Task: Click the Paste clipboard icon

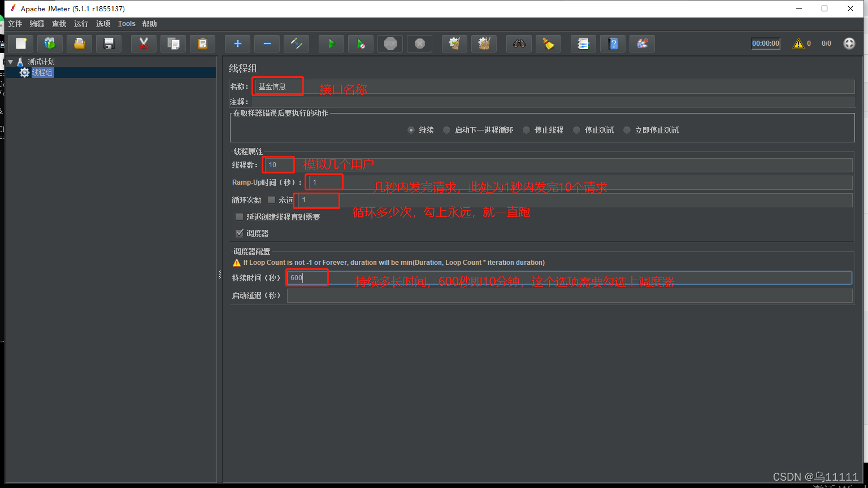Action: [203, 43]
